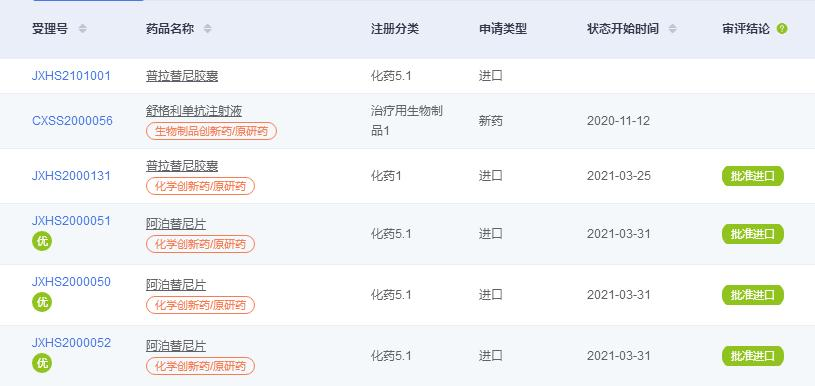This screenshot has height=386, width=815.
Task: Click the 审评结论 help question icon
Action: (782, 29)
